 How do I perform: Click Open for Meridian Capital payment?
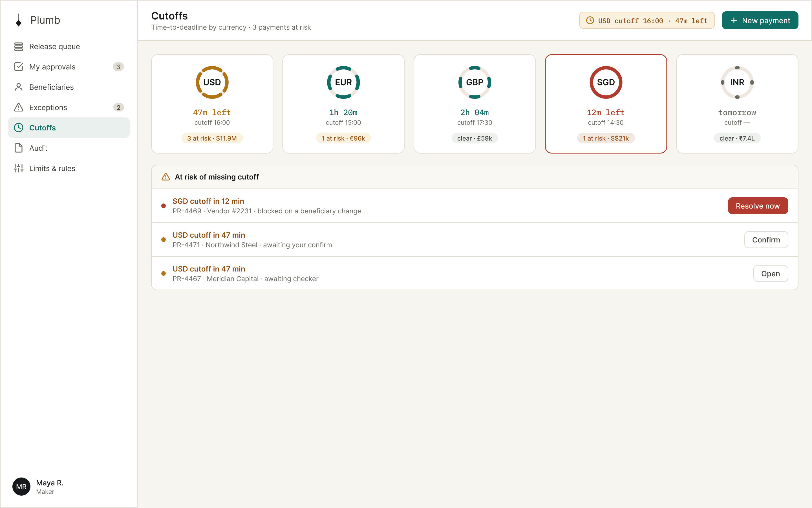click(x=770, y=273)
